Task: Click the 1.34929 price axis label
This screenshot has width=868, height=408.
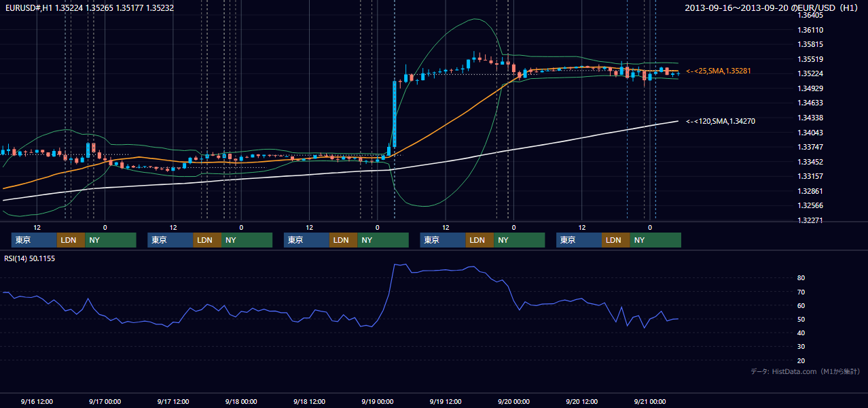Action: point(811,88)
